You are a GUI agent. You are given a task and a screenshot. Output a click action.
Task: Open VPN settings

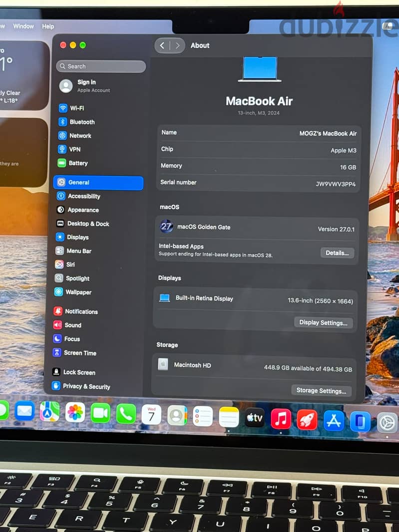(69, 149)
